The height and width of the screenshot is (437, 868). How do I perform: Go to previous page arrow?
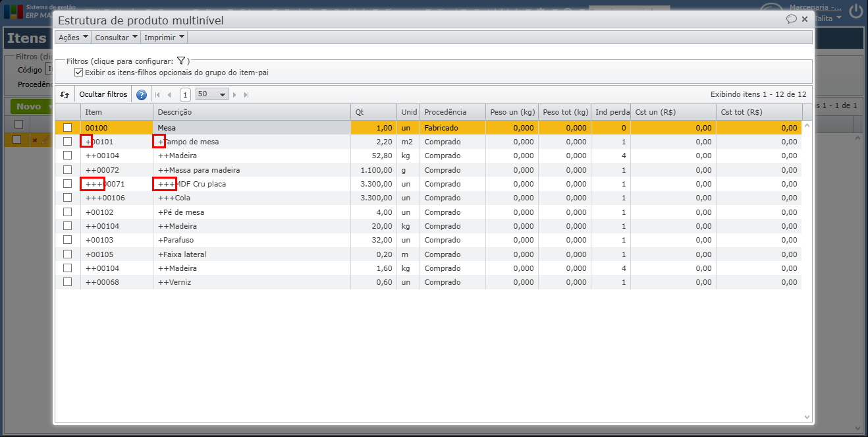tap(169, 95)
